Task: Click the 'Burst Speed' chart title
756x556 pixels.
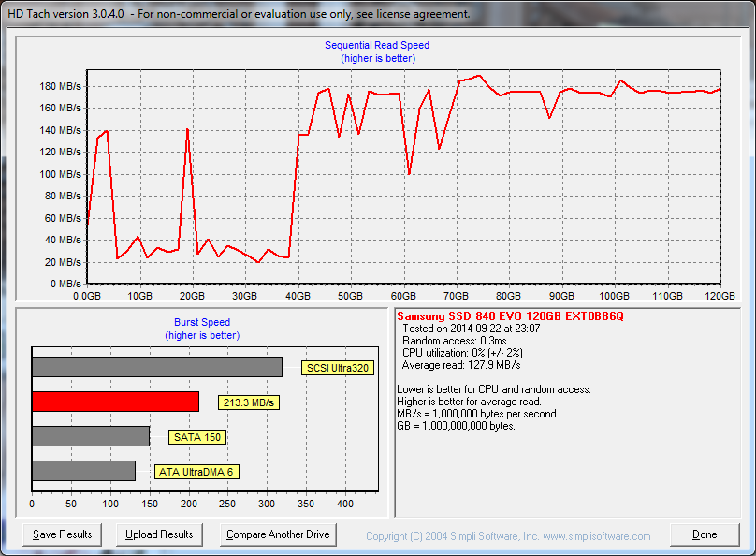Action: (x=202, y=322)
